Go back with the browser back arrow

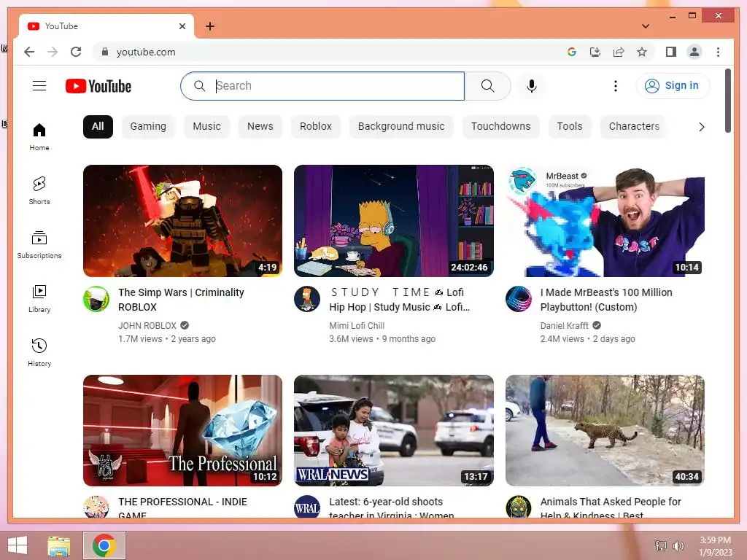tap(29, 52)
